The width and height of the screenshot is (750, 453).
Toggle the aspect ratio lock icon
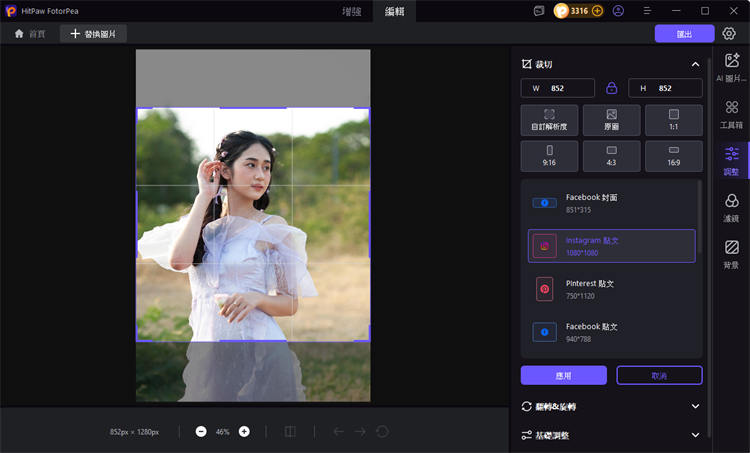point(611,88)
